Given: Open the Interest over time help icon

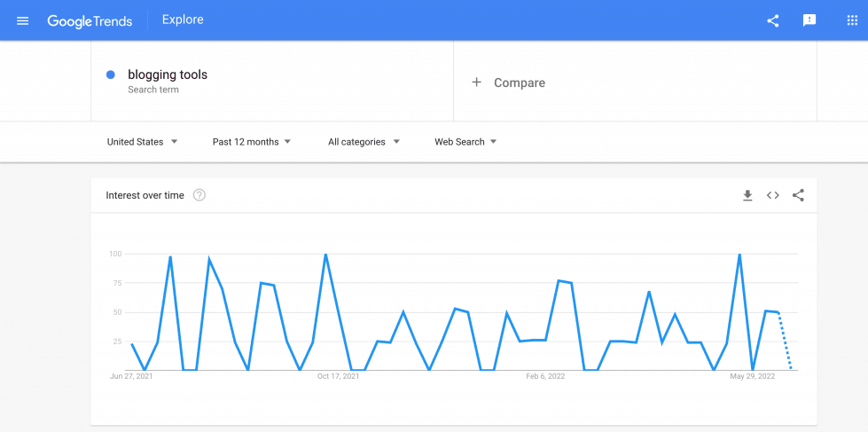Looking at the screenshot, I should [x=199, y=195].
